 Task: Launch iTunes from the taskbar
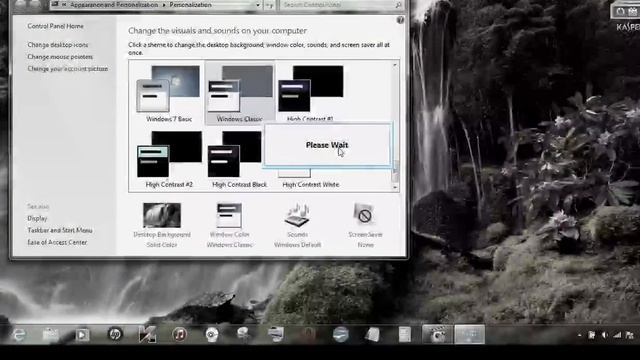(x=180, y=335)
